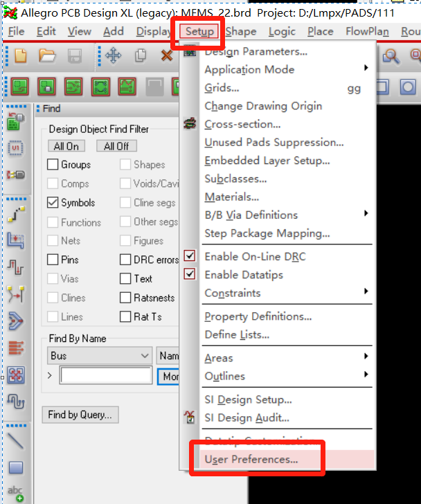The image size is (421, 504).
Task: Click the Place Manual green board icon
Action: click(x=15, y=121)
